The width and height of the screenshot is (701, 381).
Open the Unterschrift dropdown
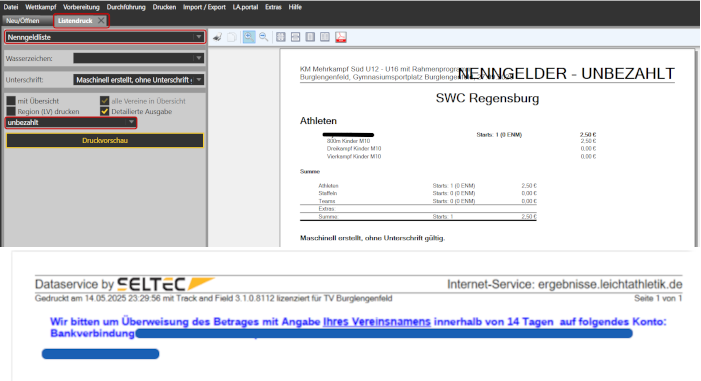click(139, 80)
